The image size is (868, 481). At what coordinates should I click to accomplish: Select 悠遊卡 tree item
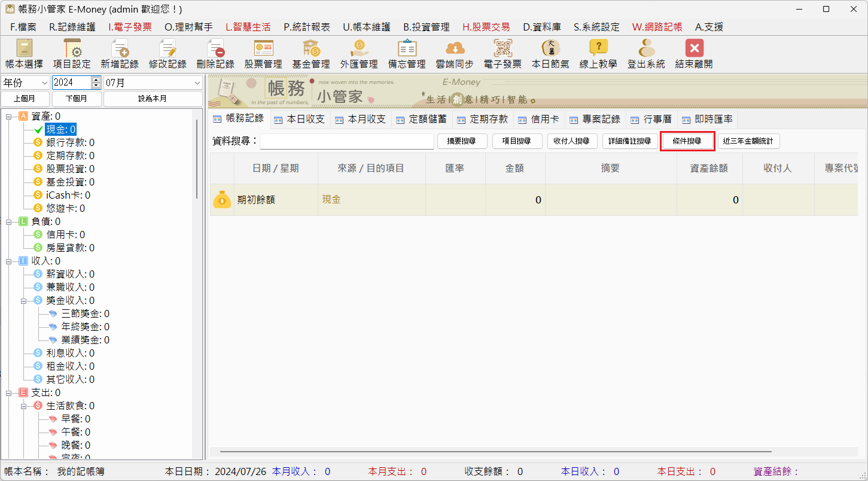click(x=65, y=208)
